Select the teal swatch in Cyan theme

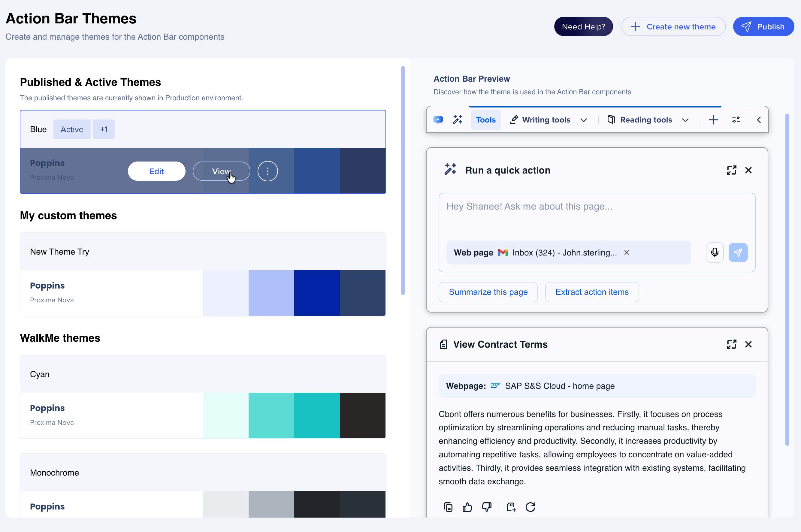[x=316, y=415]
